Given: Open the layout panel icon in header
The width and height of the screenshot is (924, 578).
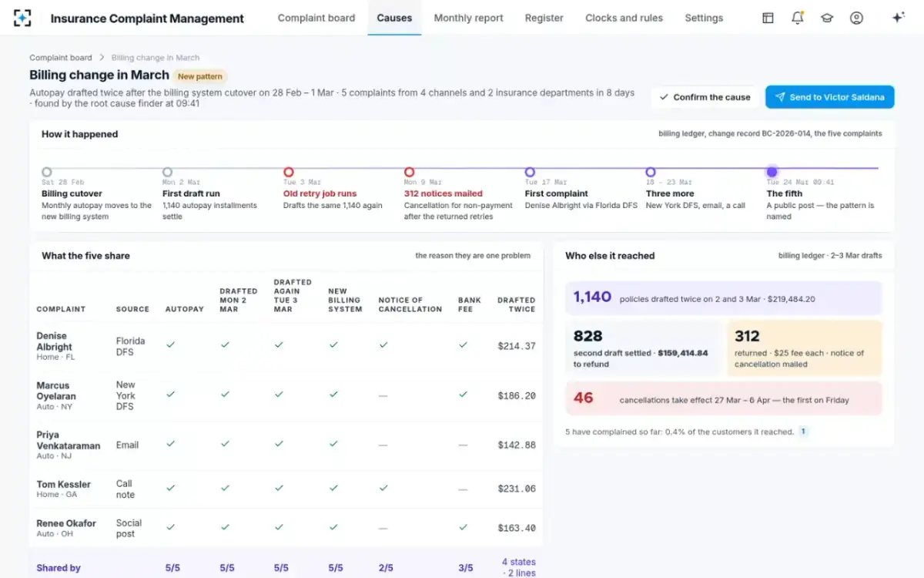Looking at the screenshot, I should (768, 18).
